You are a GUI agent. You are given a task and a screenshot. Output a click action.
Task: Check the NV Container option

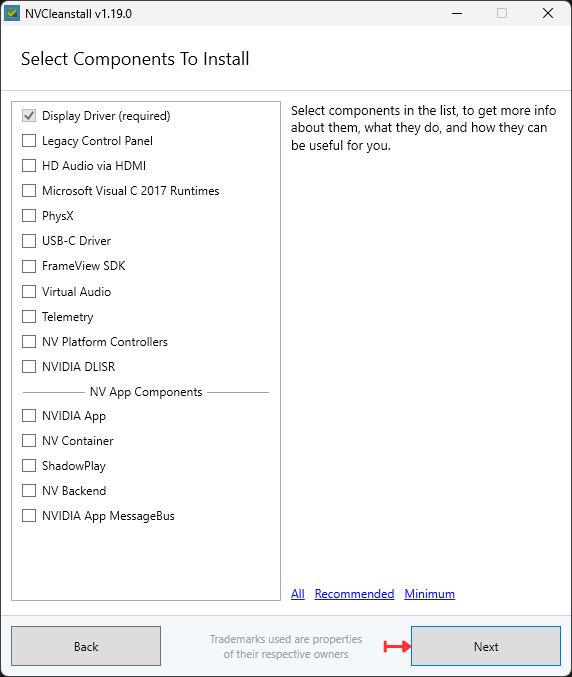(29, 441)
